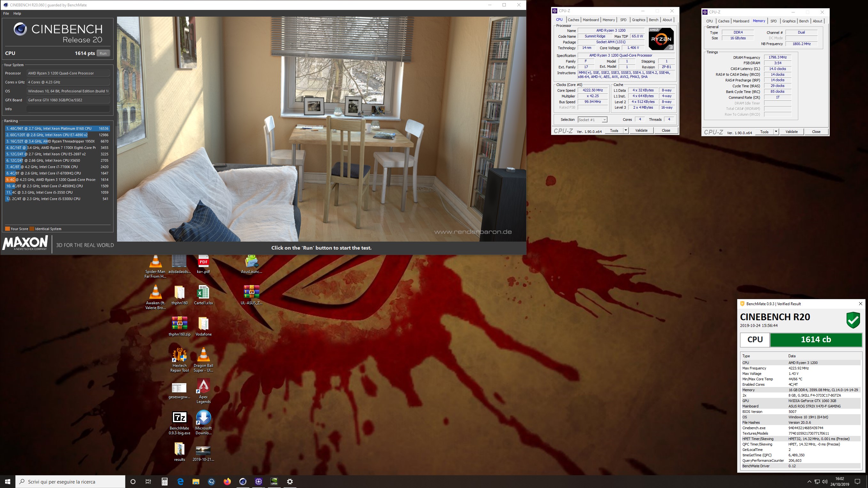Open the Windows Start menu
The image size is (868, 488).
coord(8,482)
